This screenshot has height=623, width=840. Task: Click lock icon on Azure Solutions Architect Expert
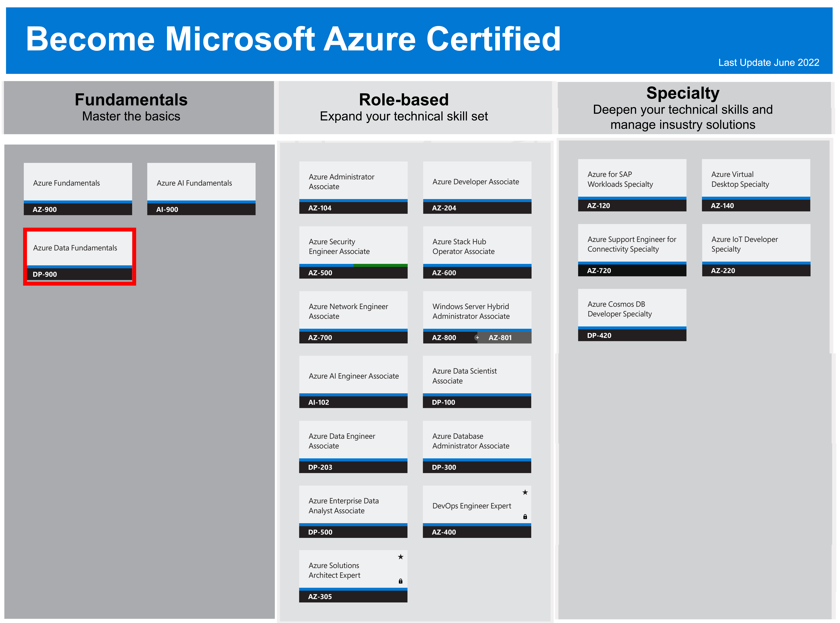400,581
